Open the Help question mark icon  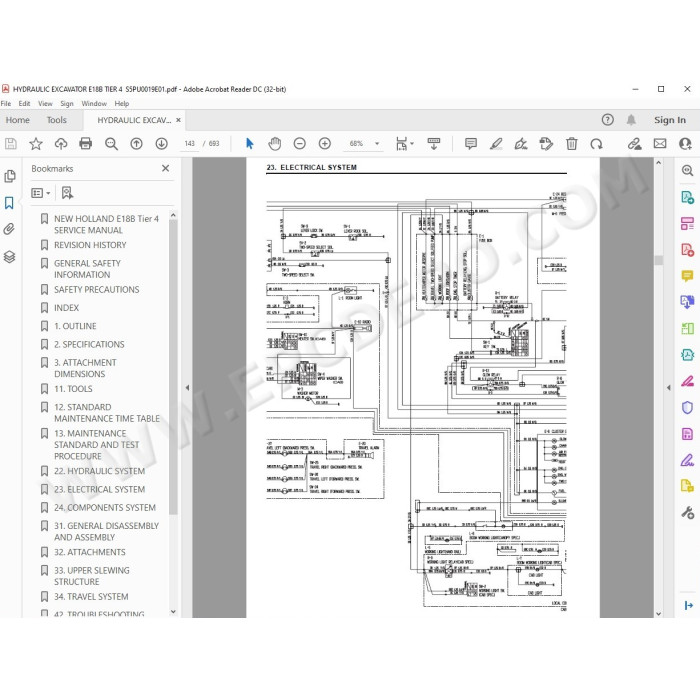click(608, 120)
